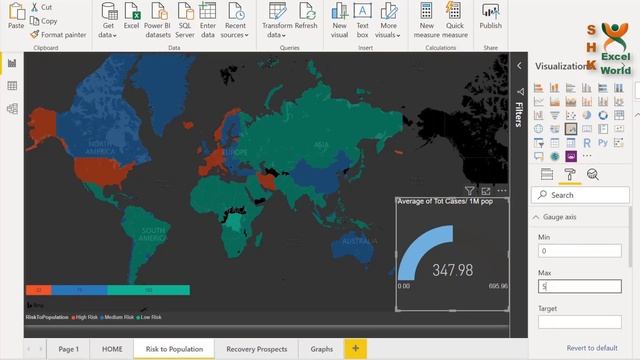This screenshot has height=360, width=640.
Task: Open the Transform data dropdown
Action: tap(277, 20)
